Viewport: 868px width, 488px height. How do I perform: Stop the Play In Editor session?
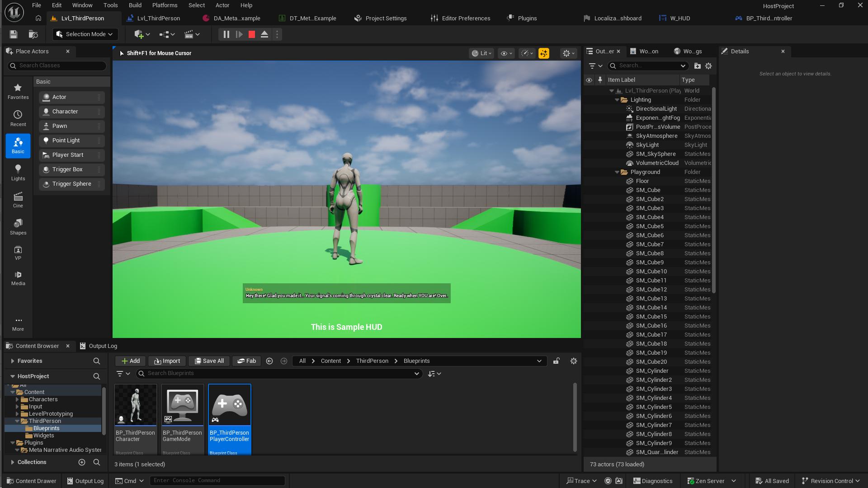point(251,34)
